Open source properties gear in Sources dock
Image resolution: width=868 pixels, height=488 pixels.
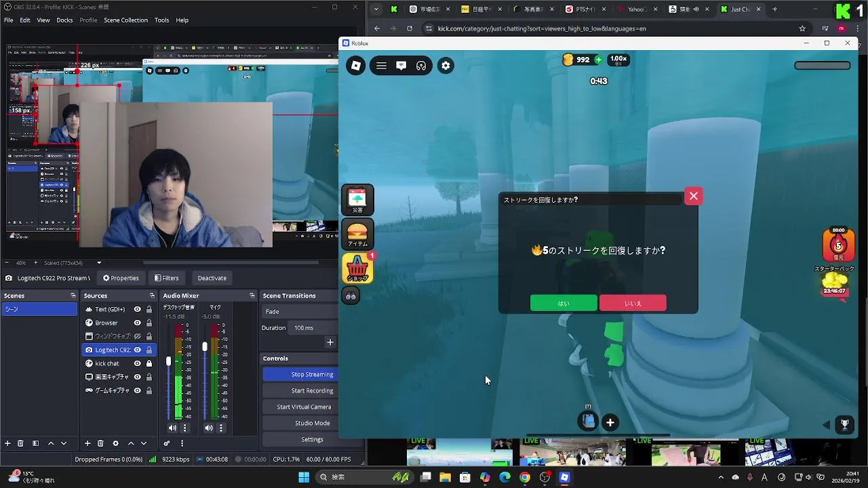[x=115, y=443]
